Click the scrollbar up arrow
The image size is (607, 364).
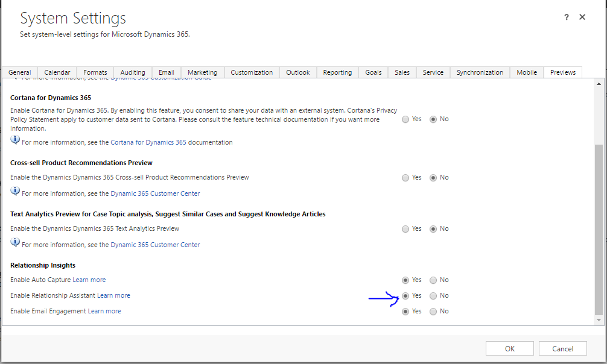(599, 84)
